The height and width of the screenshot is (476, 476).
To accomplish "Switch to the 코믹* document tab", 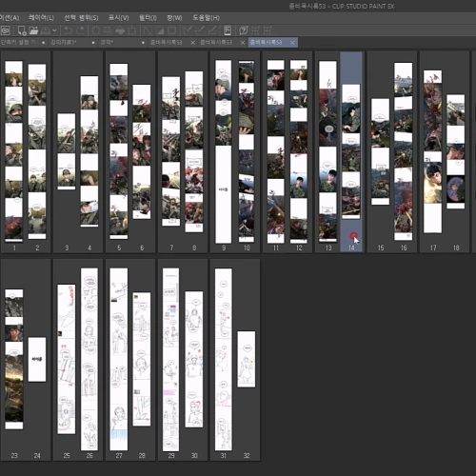I will (x=123, y=42).
